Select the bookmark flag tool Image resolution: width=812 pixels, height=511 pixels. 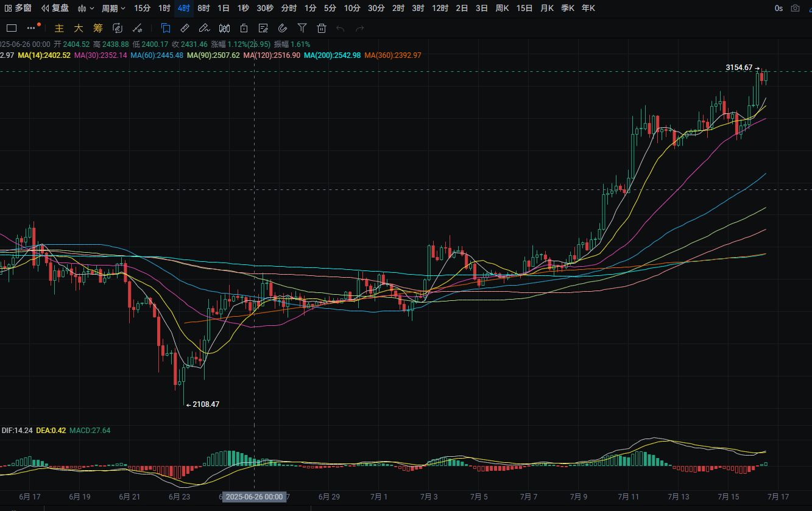166,28
